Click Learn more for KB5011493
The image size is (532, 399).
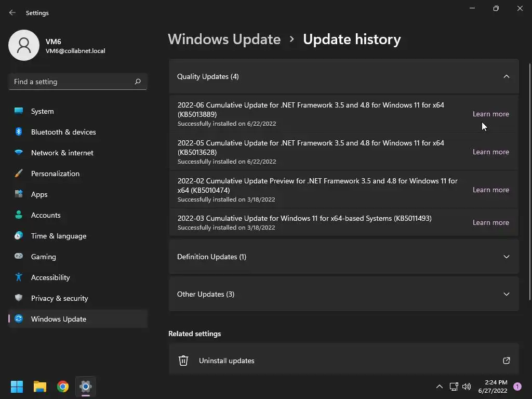pos(490,222)
